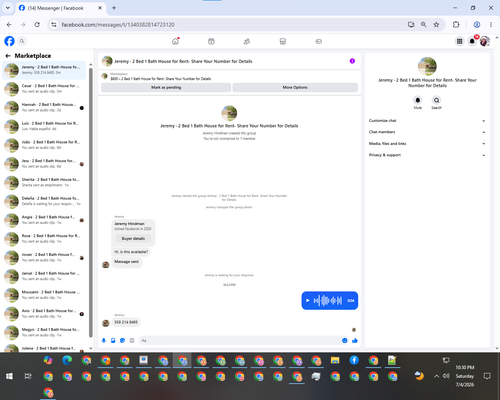This screenshot has height=400, width=500.
Task: Open Windows Start menu
Action: (9, 376)
